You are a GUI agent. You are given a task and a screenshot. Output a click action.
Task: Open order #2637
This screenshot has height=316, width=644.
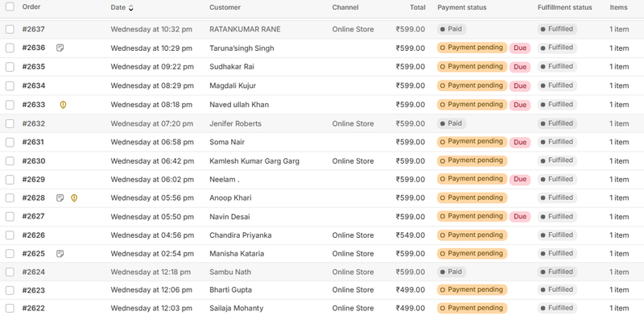[x=34, y=29]
